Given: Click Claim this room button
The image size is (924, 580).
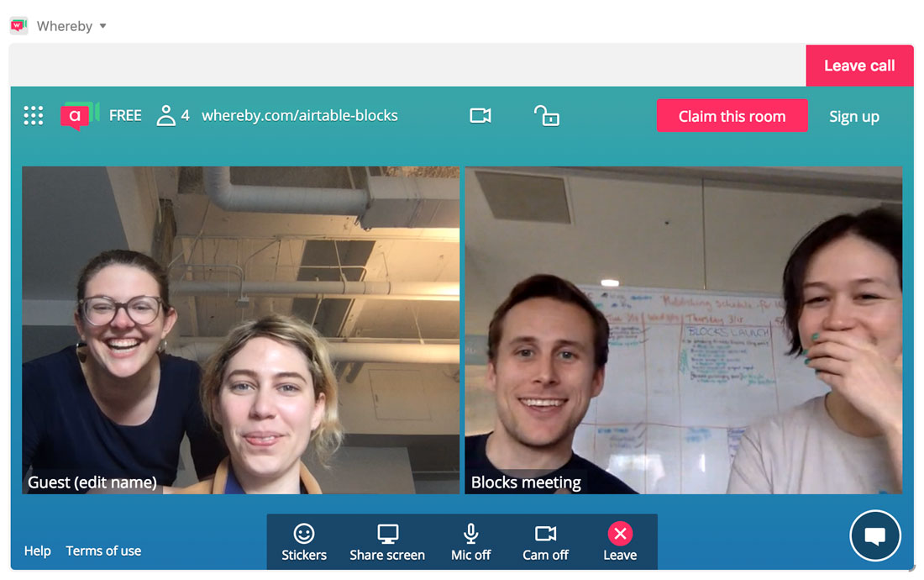Looking at the screenshot, I should click(x=732, y=116).
